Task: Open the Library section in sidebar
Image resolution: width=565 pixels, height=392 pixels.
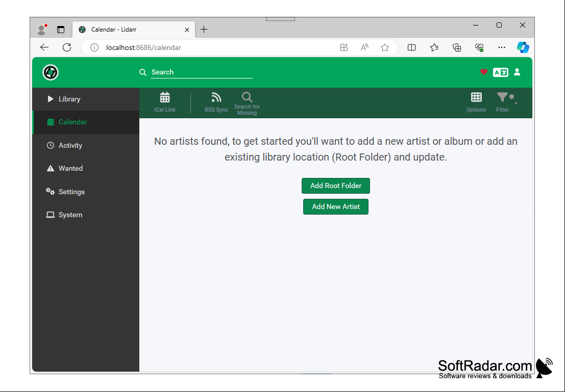Action: coord(86,99)
